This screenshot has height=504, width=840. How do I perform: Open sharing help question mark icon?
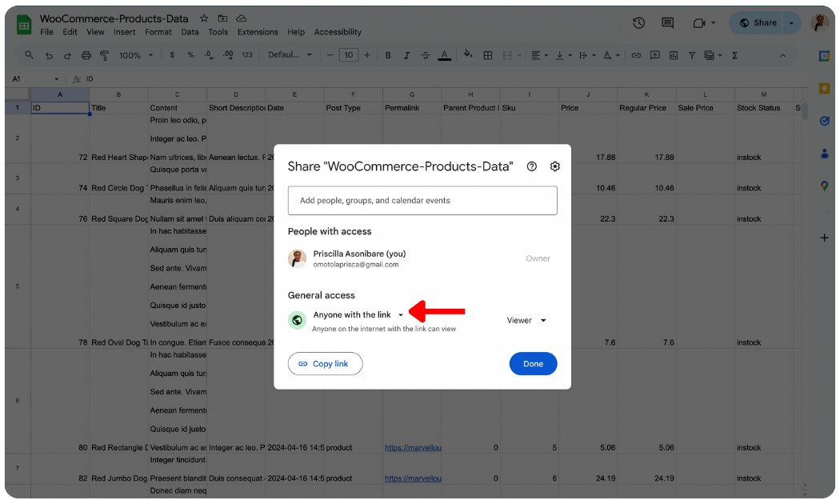[x=532, y=166]
